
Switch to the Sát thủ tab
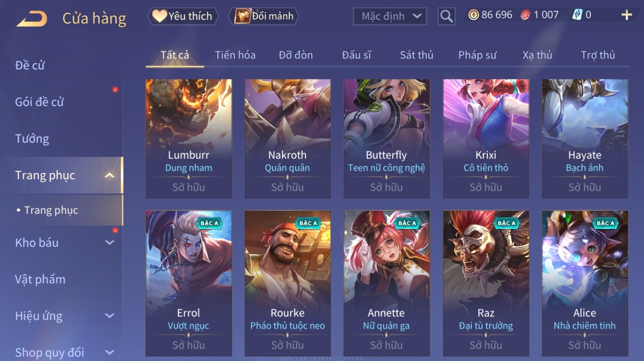click(416, 55)
